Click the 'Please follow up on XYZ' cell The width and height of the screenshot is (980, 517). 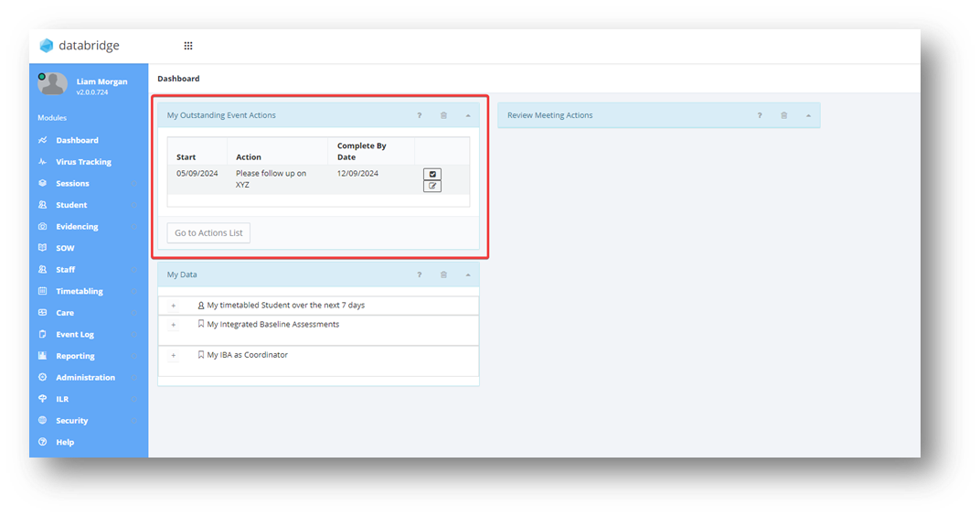click(x=272, y=179)
